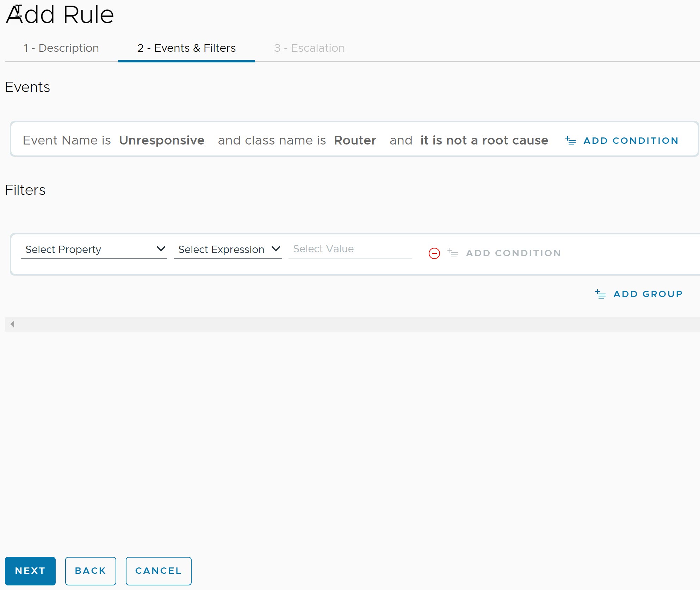Click the ADD CONDITION icon in Filters
Image resolution: width=700 pixels, height=590 pixels.
coord(454,253)
